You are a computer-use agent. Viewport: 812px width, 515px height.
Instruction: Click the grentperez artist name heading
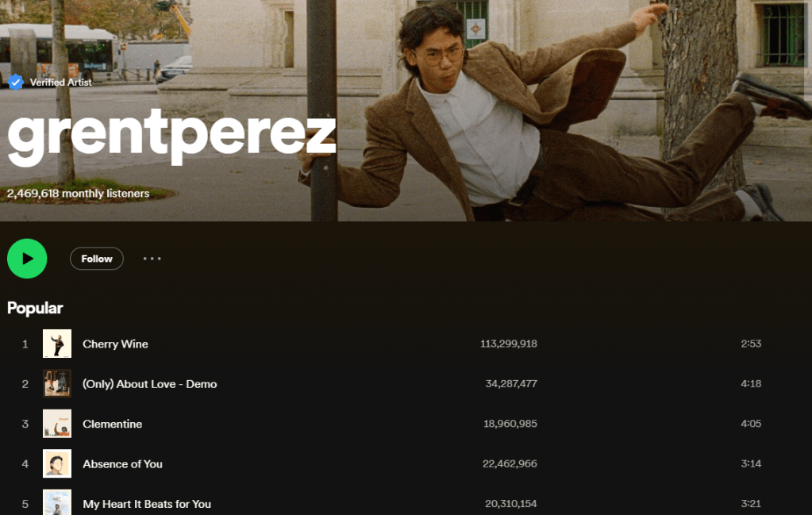coord(171,136)
